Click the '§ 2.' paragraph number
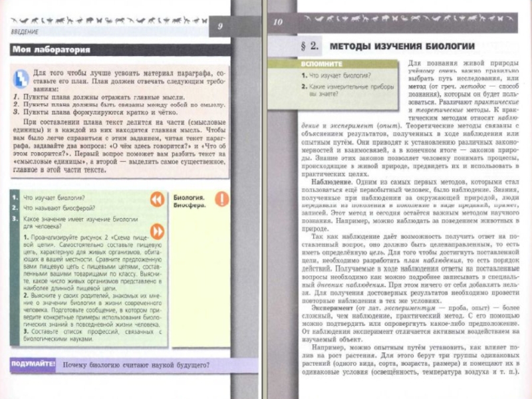532x399 pixels. (310, 46)
